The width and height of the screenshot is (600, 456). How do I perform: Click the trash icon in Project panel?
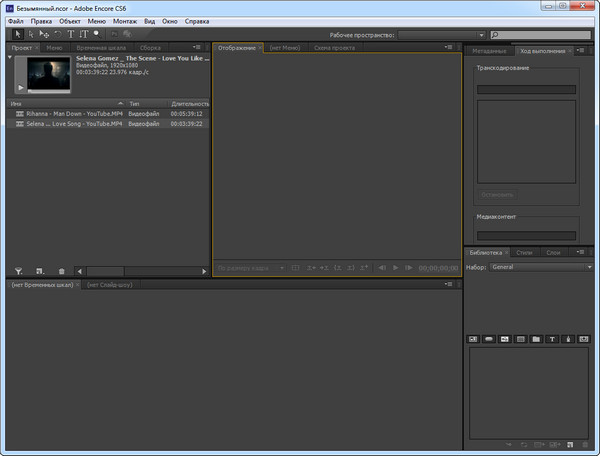tap(61, 271)
